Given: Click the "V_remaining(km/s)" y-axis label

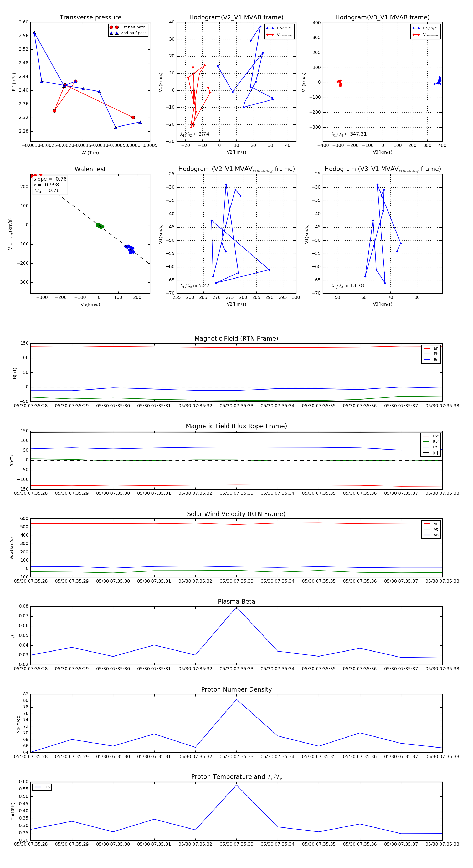Looking at the screenshot, I should pyautogui.click(x=11, y=234).
